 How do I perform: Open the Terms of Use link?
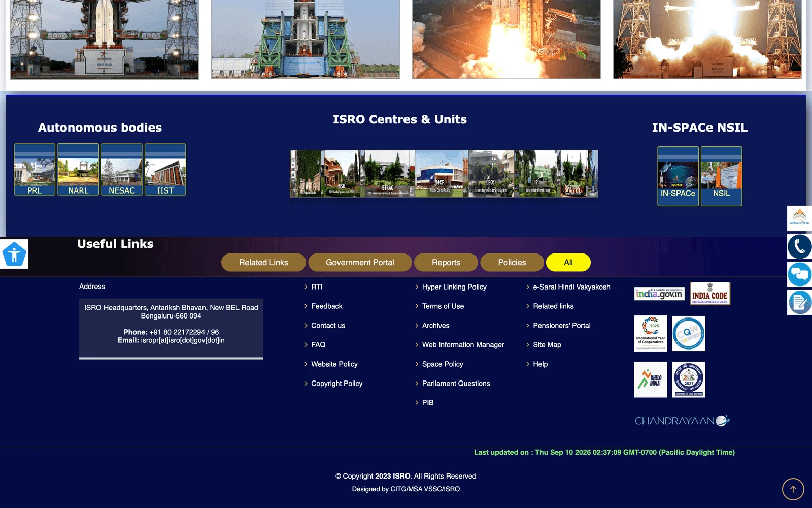[x=443, y=306]
